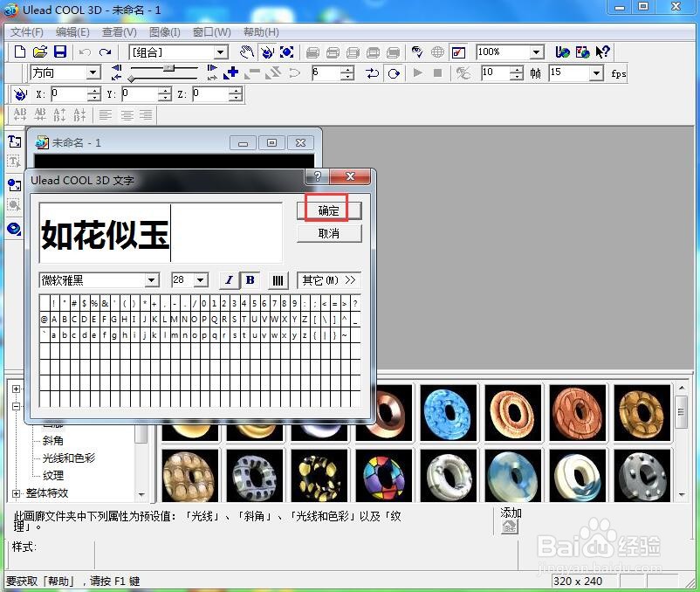Click the Play animation button
Image resolution: width=700 pixels, height=592 pixels.
point(418,72)
